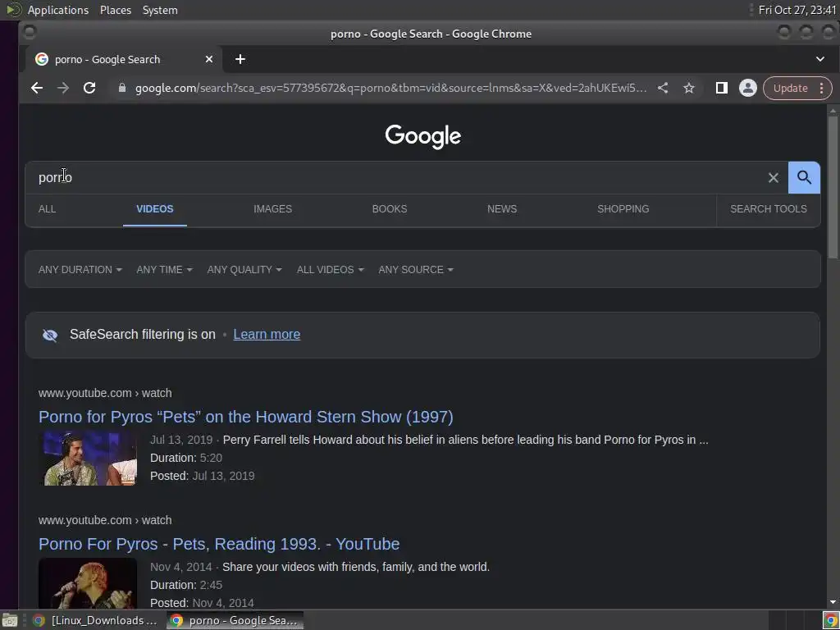Screen dimensions: 840x630
Task: Open the Chrome profile avatar
Action: click(x=748, y=88)
